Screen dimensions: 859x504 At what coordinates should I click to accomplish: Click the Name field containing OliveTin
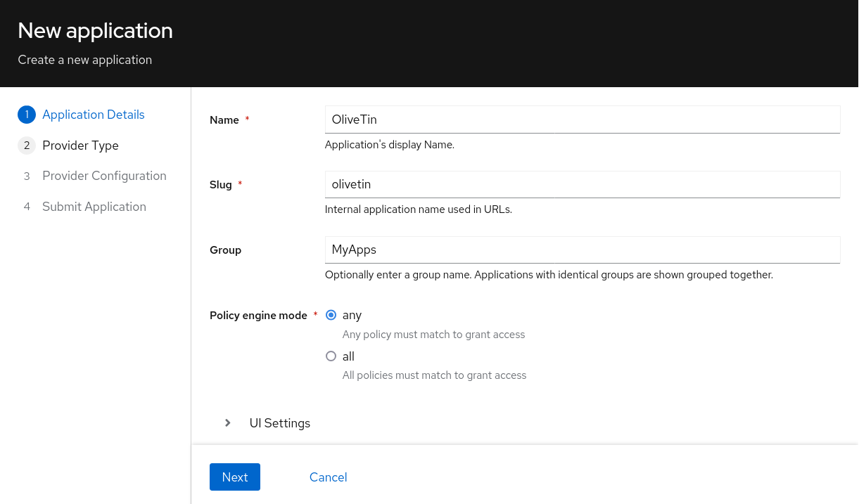(x=583, y=119)
